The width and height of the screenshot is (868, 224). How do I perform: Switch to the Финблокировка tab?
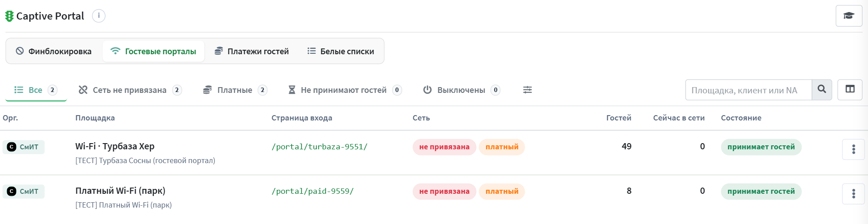coord(53,51)
